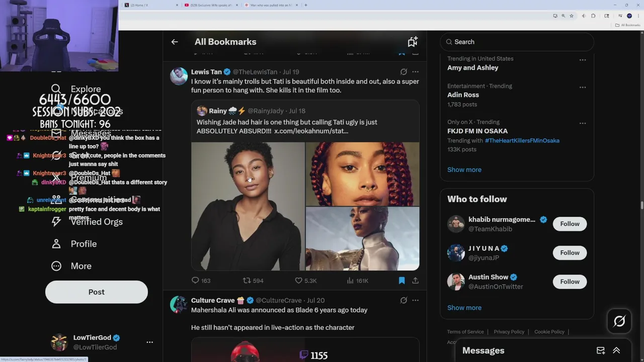Open Lewis Tan's profile avatar
The width and height of the screenshot is (644, 362).
pos(179,76)
